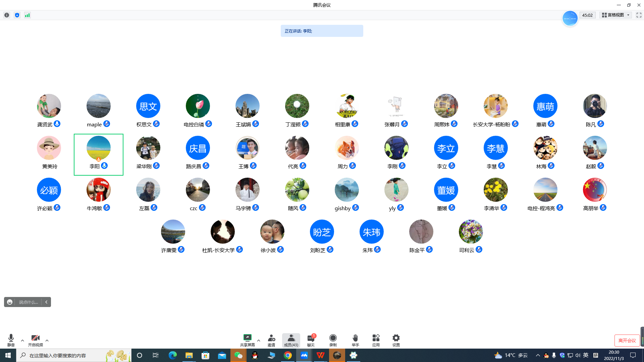Open the Mail app on taskbar

(x=222, y=355)
